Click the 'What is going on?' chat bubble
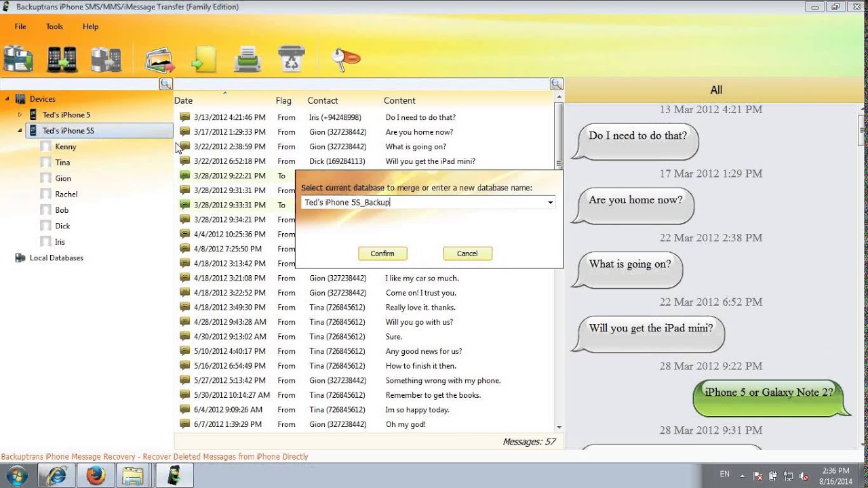Viewport: 868px width, 488px height. 627,269
